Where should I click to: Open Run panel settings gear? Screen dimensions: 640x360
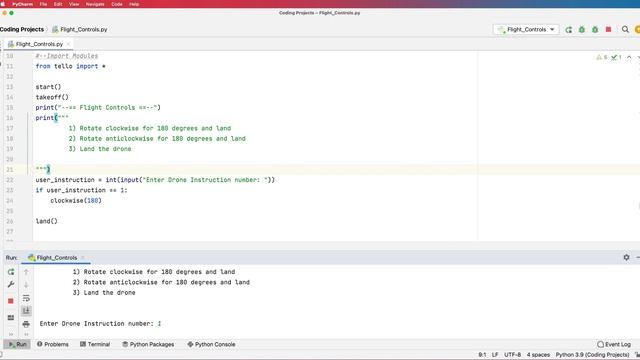tap(626, 258)
